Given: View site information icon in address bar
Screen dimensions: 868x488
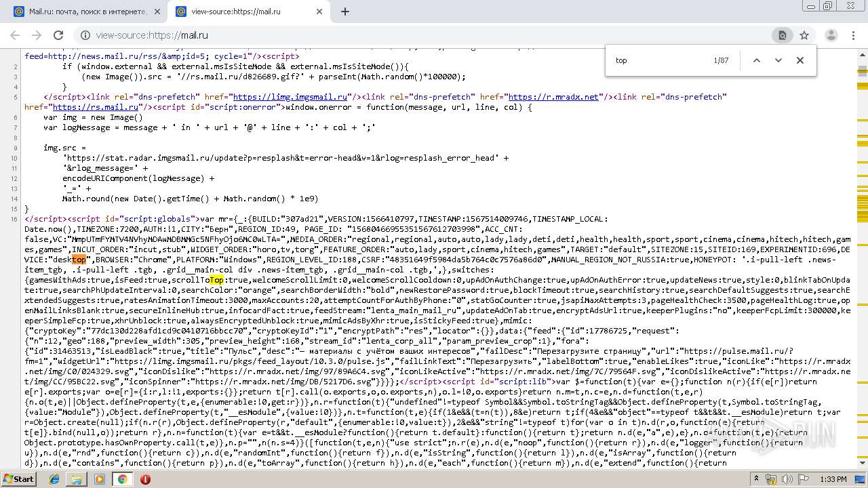Looking at the screenshot, I should [x=85, y=35].
